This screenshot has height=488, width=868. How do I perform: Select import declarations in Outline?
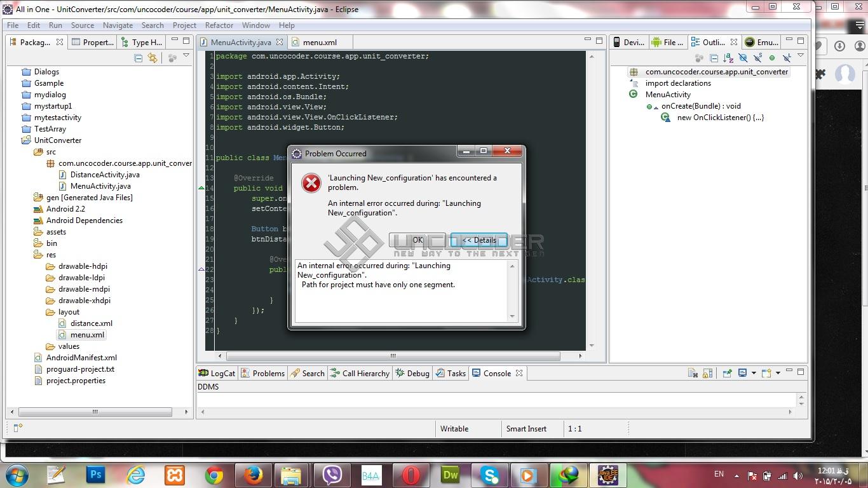coord(678,83)
